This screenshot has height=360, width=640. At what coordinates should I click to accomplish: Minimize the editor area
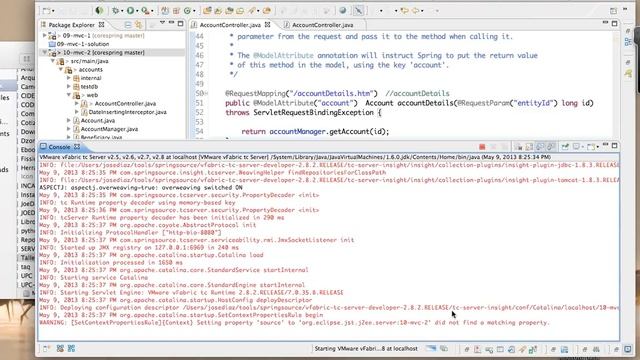[x=605, y=23]
